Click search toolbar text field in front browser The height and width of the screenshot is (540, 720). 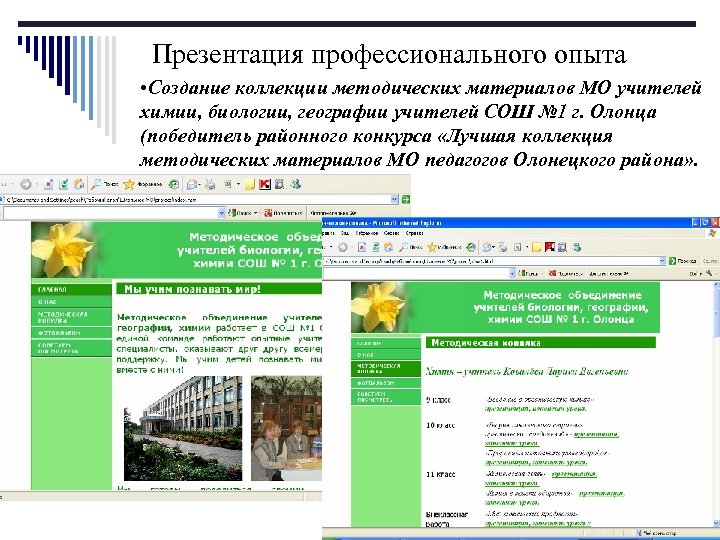point(416,274)
